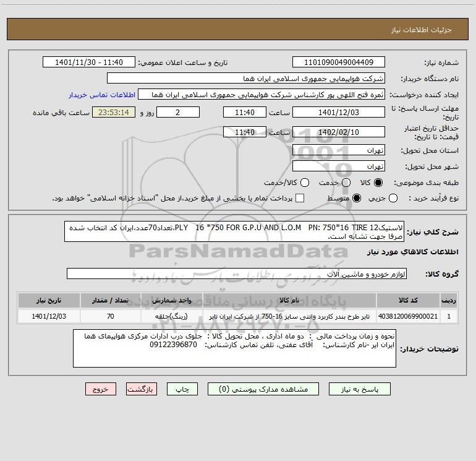Viewport: 476px width, 461px height.
Task: Click the unit cell (رینگ)حلقه
Action: (171, 316)
